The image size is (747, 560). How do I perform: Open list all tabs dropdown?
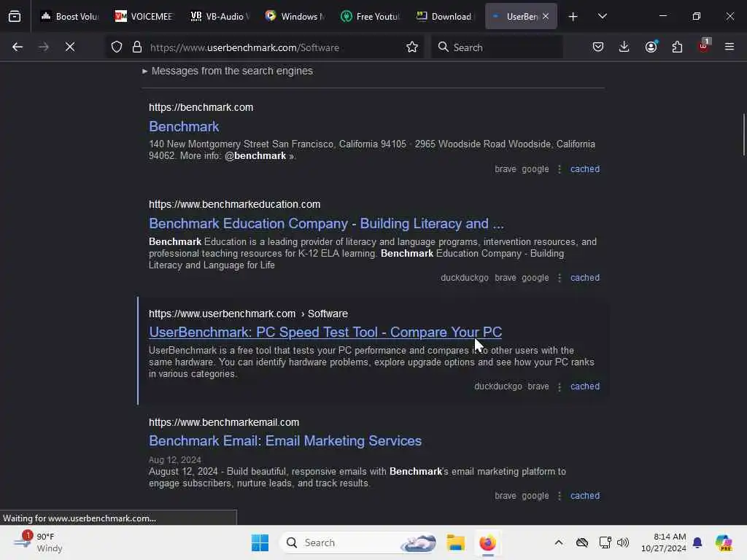pyautogui.click(x=602, y=16)
